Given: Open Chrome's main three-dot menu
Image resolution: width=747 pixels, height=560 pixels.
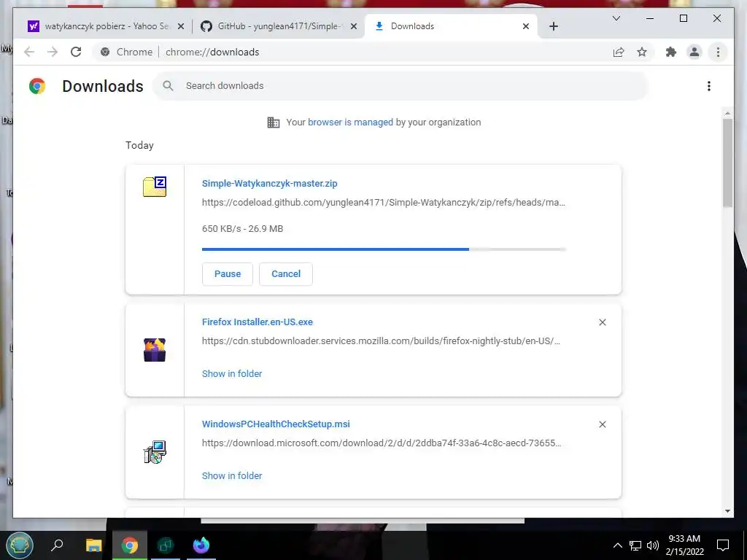Looking at the screenshot, I should point(718,52).
